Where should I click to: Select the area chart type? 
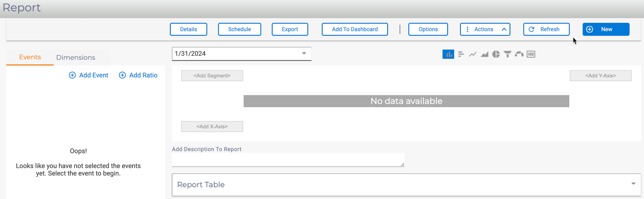click(x=484, y=54)
